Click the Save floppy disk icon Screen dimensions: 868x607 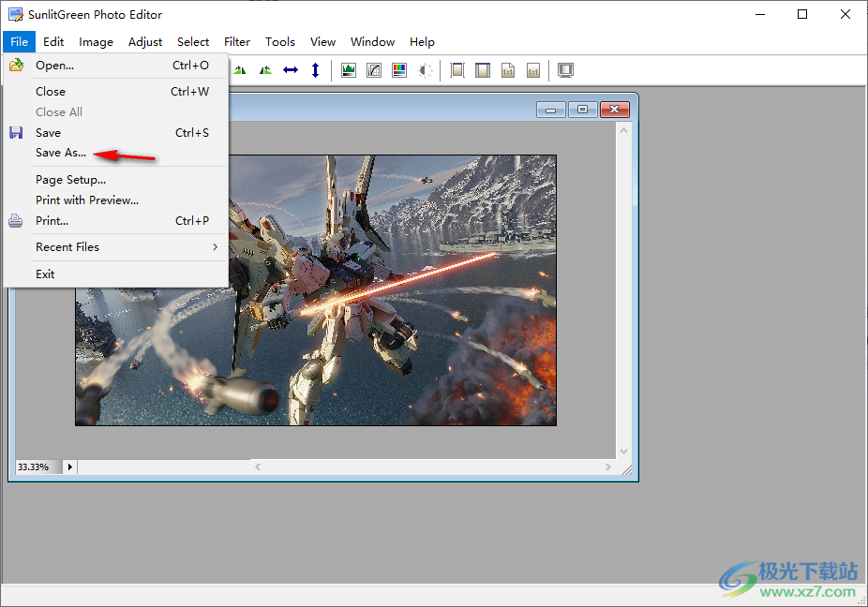16,133
